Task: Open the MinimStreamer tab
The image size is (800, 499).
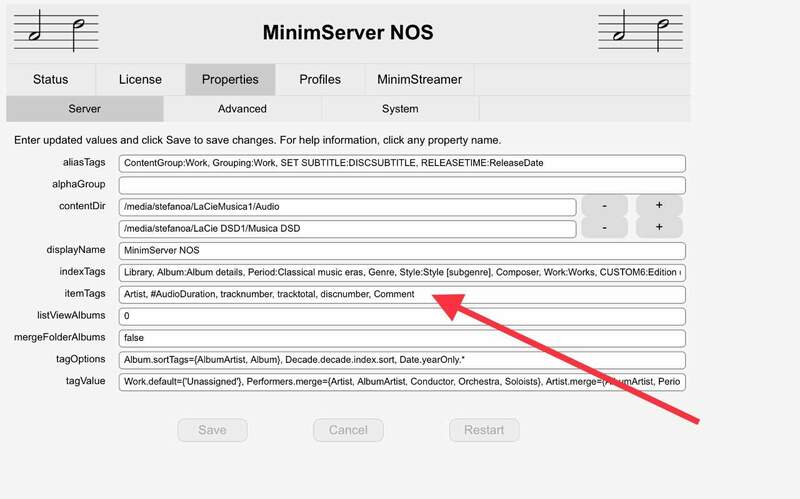Action: click(x=418, y=79)
